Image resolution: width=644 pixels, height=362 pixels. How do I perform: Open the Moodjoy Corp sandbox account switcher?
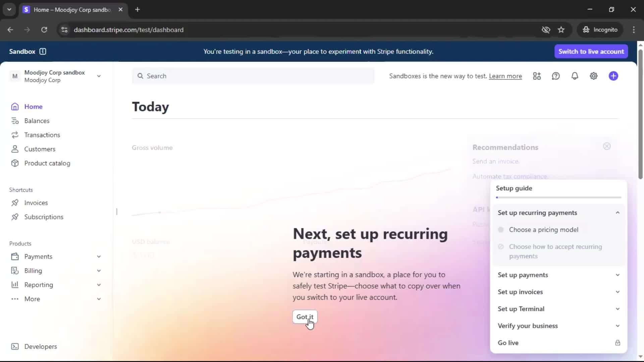55,76
